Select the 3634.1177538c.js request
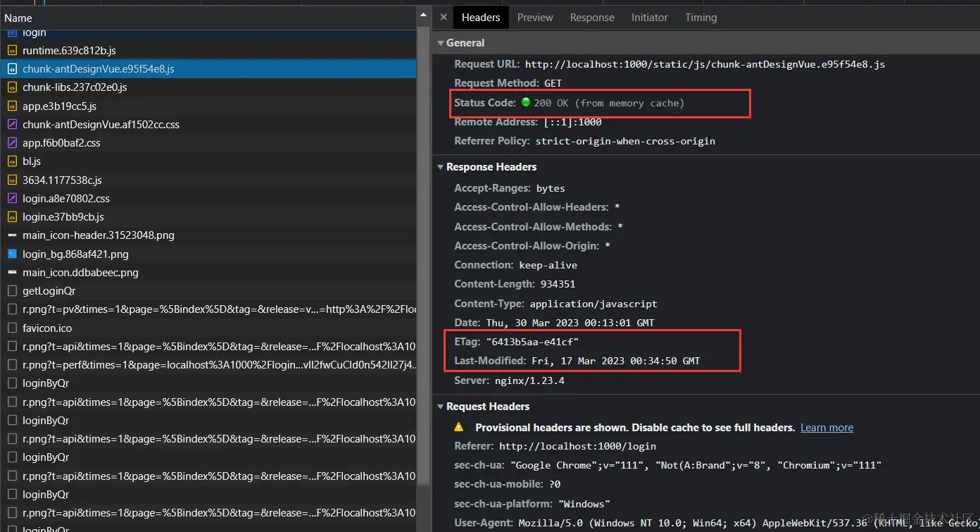The width and height of the screenshot is (980, 532). point(208,180)
